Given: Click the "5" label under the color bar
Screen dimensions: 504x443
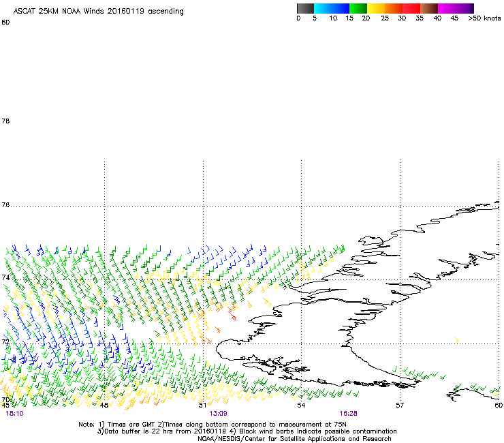Looking at the screenshot, I should [315, 18].
